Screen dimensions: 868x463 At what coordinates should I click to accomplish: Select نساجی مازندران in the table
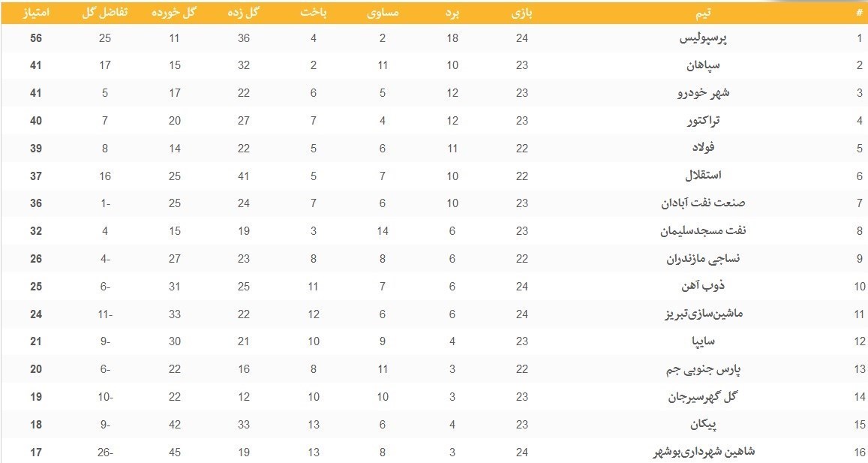click(x=693, y=259)
